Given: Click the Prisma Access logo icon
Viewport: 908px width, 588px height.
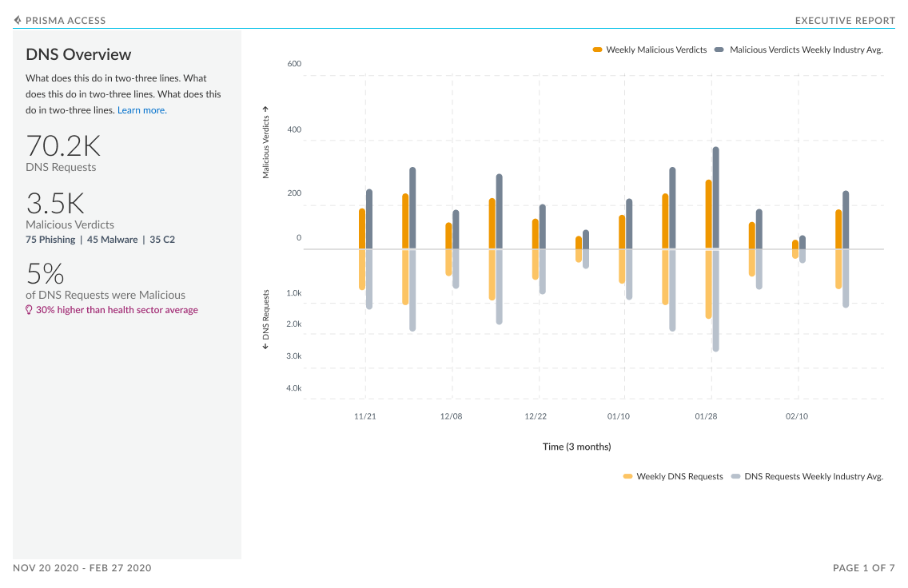Looking at the screenshot, I should point(18,20).
